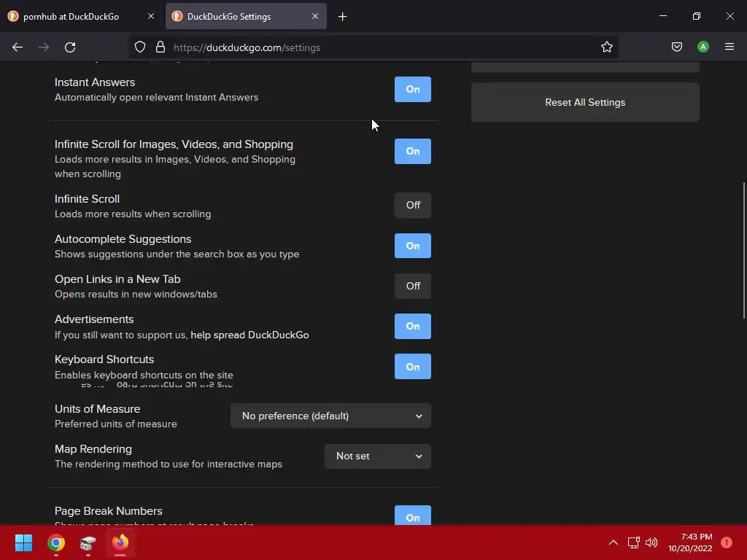Select the DuckDuckGo Settings tab
The image size is (747, 560).
(246, 16)
